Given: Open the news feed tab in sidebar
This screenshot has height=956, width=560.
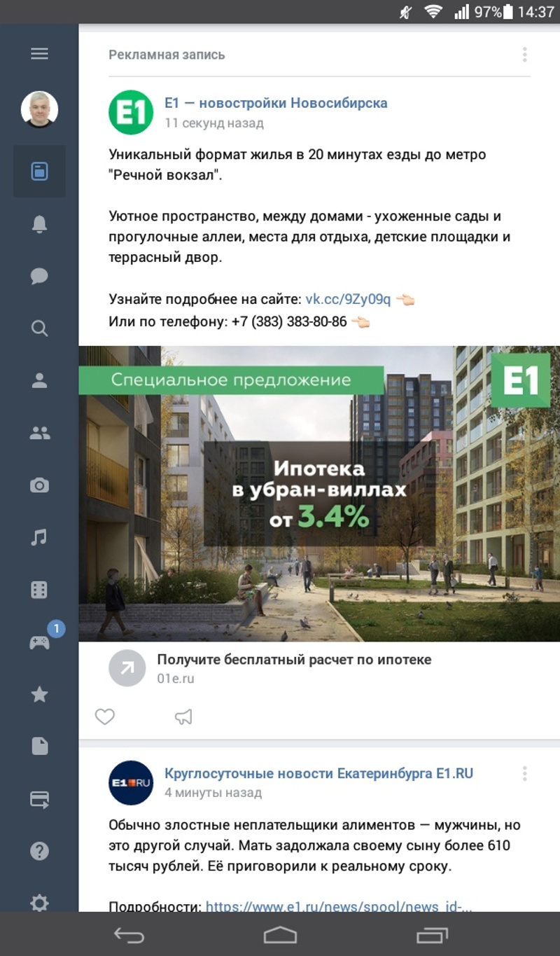Looking at the screenshot, I should 39,171.
